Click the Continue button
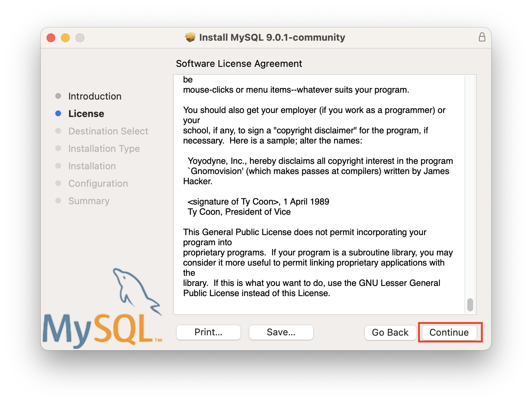The width and height of the screenshot is (532, 404). 449,332
